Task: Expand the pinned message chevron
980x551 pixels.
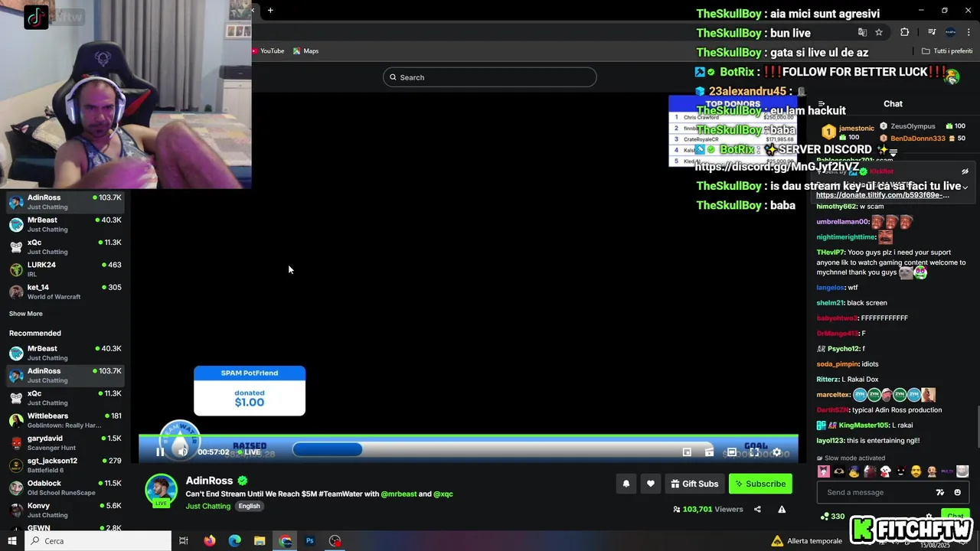Action: pyautogui.click(x=965, y=187)
